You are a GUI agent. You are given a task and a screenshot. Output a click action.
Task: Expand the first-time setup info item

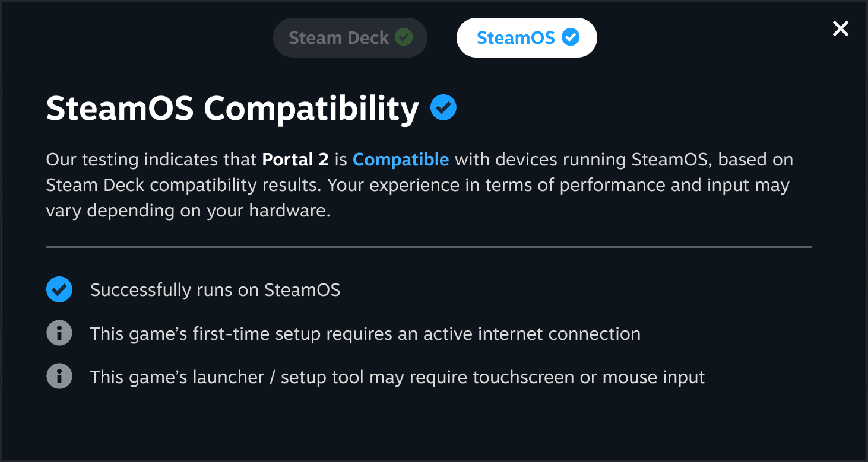point(365,333)
